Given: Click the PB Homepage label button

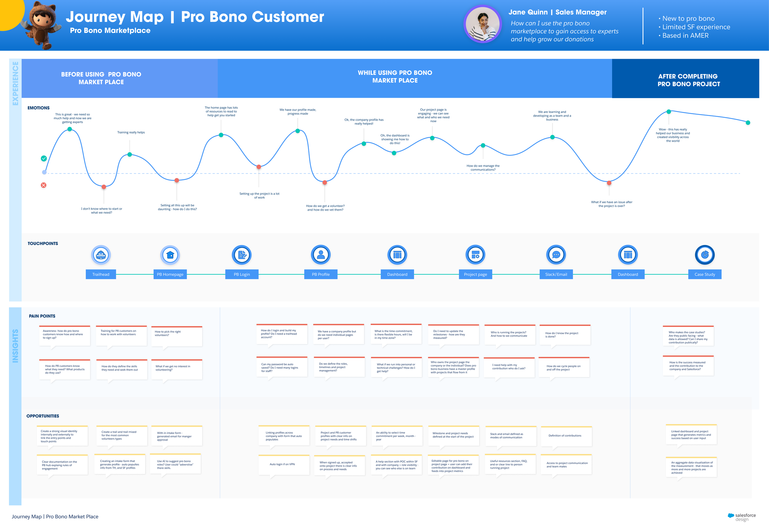Looking at the screenshot, I should (170, 274).
